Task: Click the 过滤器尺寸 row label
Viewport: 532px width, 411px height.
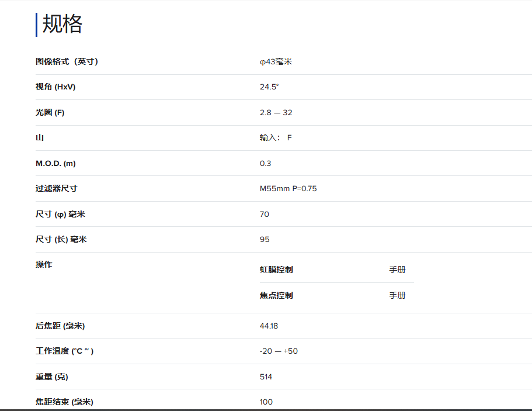Action: coord(57,188)
